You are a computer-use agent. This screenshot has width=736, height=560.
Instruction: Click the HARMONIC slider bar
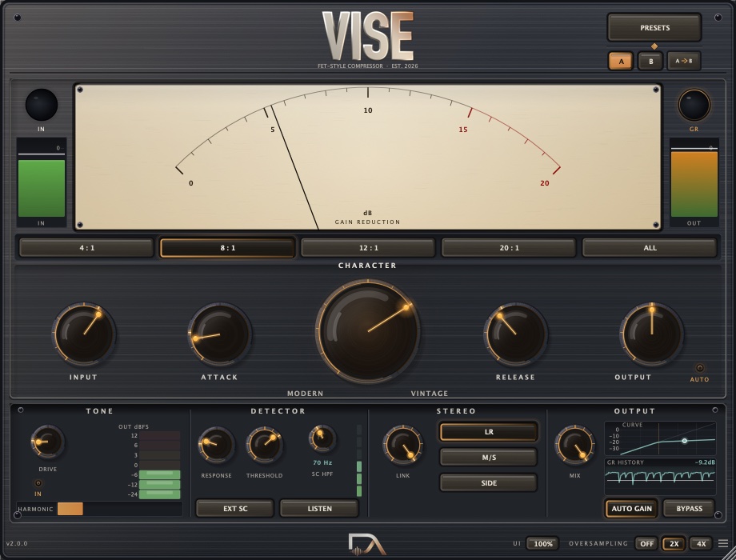click(120, 509)
